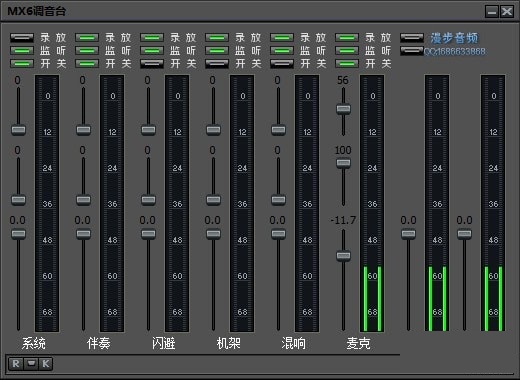Click the 系统 channel level meter
Viewport: 520px width, 380px height.
coord(47,203)
